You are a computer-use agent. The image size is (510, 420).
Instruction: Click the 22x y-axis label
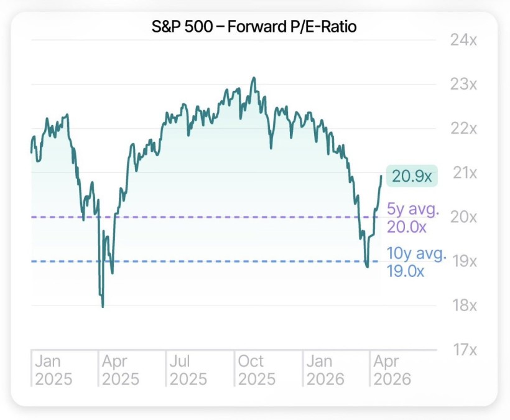[463, 129]
